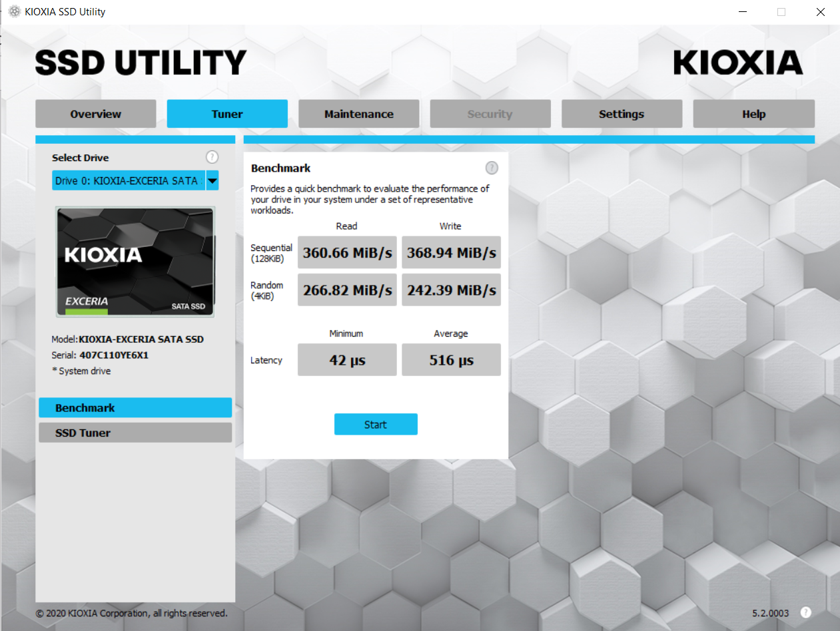Open SSD Tuner in the left sidebar

point(135,433)
